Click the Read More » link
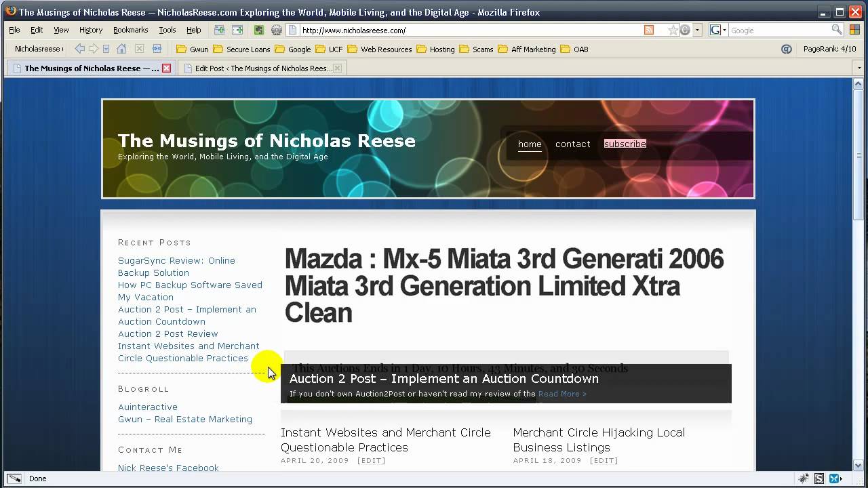This screenshot has height=488, width=868. [x=562, y=394]
